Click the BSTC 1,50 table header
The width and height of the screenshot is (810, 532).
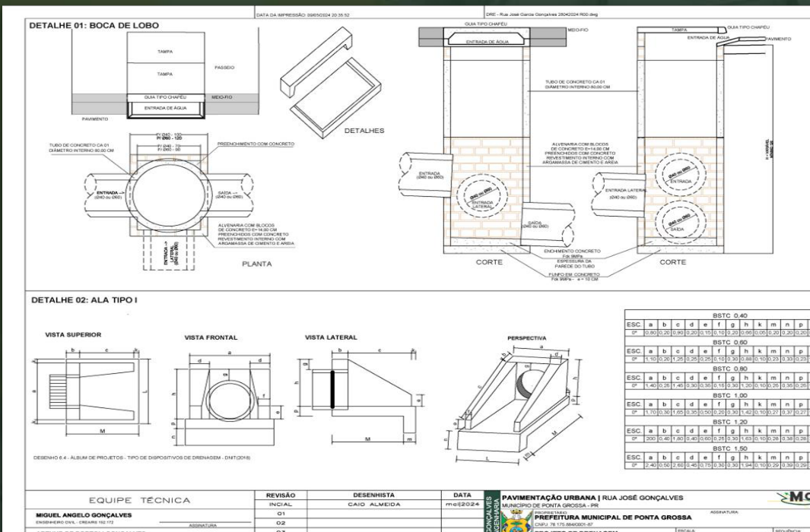point(729,448)
